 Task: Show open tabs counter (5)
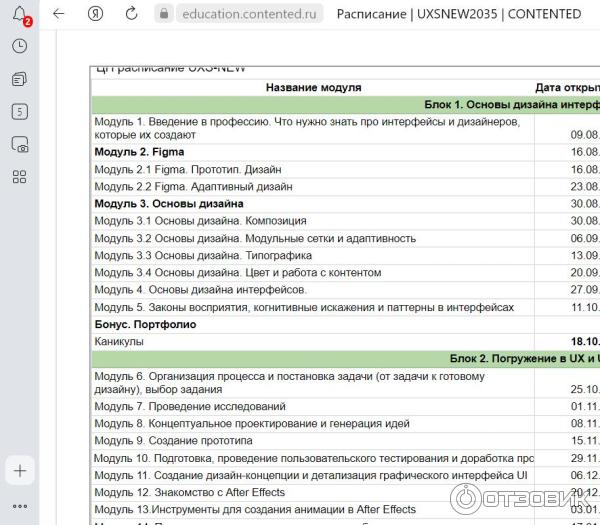[19, 111]
